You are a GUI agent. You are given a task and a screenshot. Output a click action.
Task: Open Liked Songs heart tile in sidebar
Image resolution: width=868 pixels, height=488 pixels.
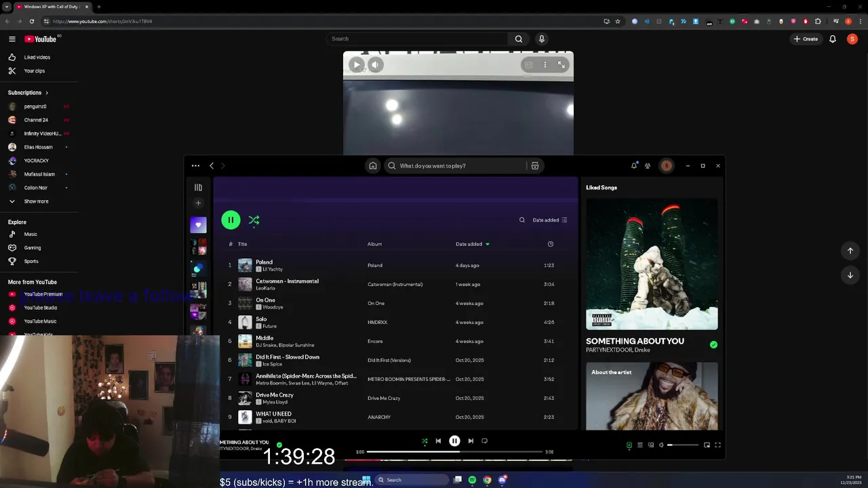198,225
